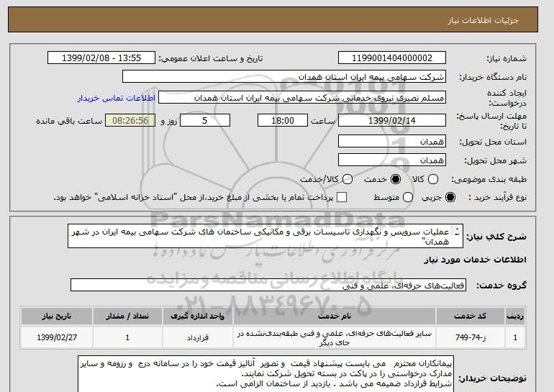The image size is (554, 392).
Task: Select the خدمت radio button
Action: [x=396, y=179]
